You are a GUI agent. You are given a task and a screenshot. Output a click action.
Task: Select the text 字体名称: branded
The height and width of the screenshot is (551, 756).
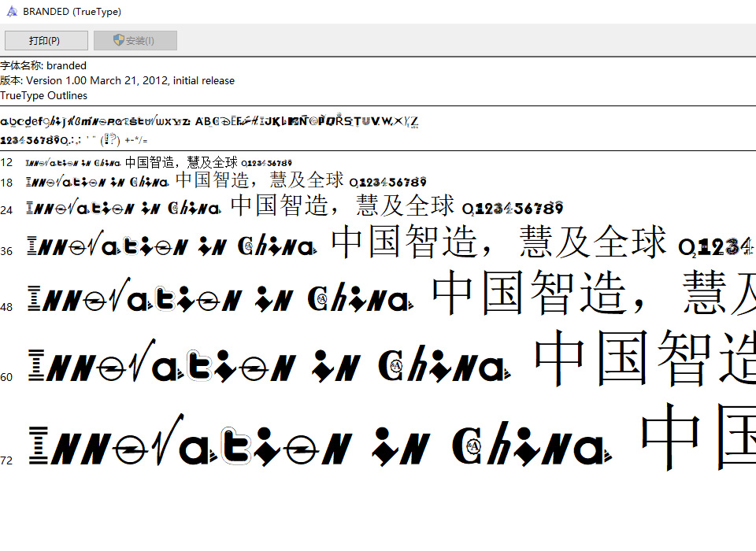coord(43,65)
